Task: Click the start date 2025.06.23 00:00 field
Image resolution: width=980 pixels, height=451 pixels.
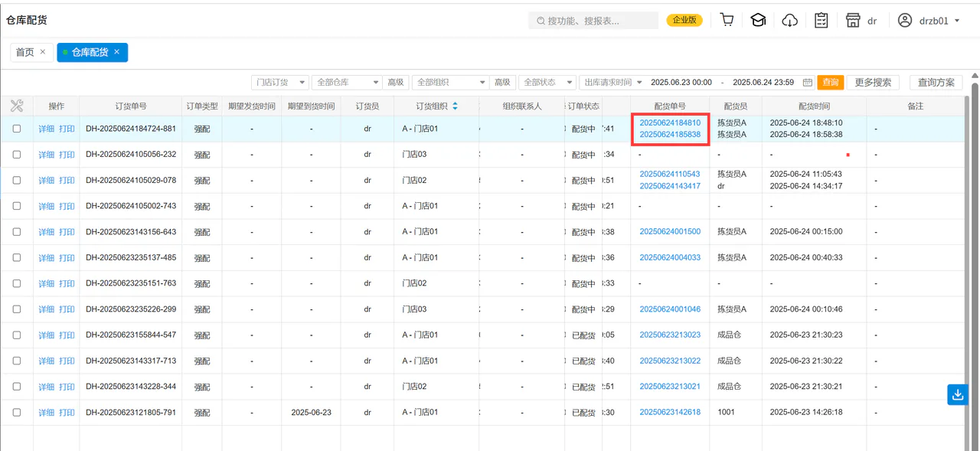Action: point(681,83)
